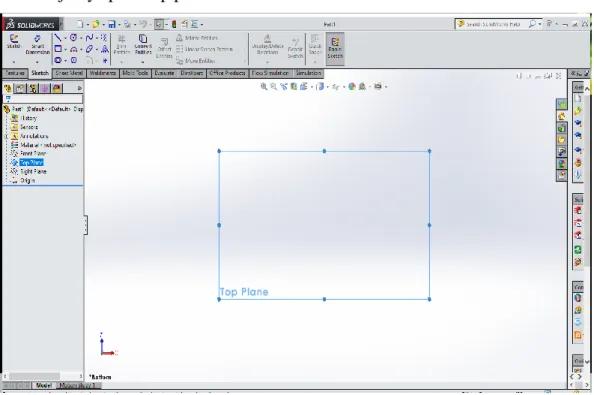Toggle the Rapid Sketch button

pos(335,48)
